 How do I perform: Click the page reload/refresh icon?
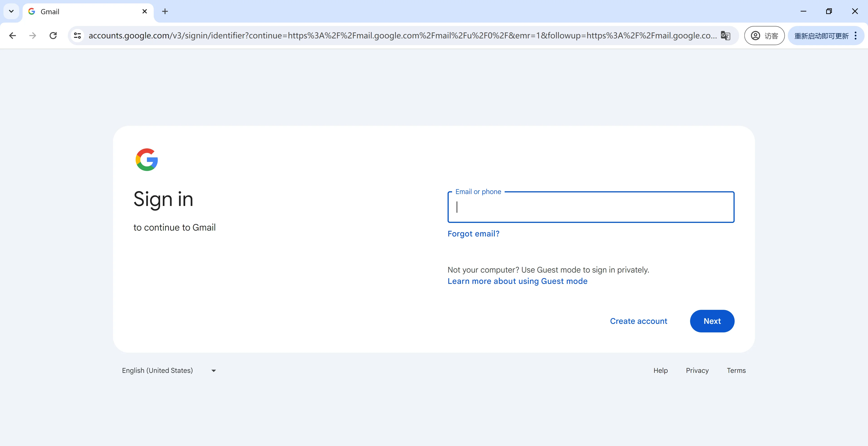point(54,35)
